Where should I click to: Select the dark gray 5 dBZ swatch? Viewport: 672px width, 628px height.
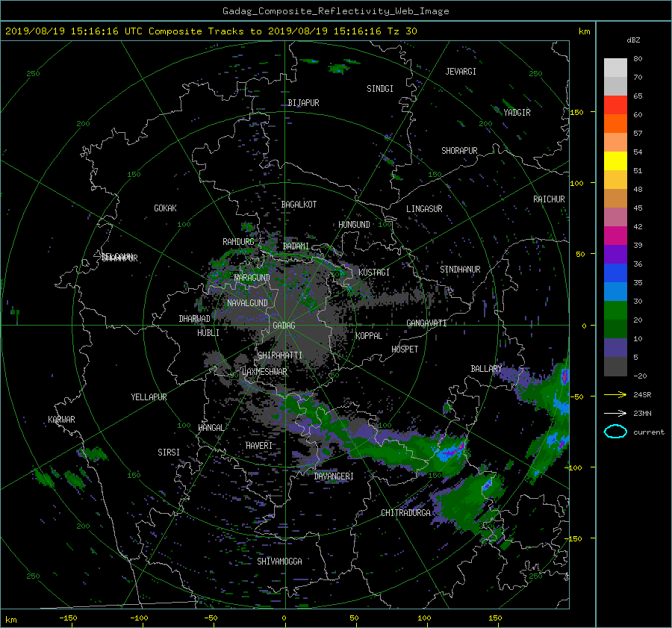click(x=615, y=366)
